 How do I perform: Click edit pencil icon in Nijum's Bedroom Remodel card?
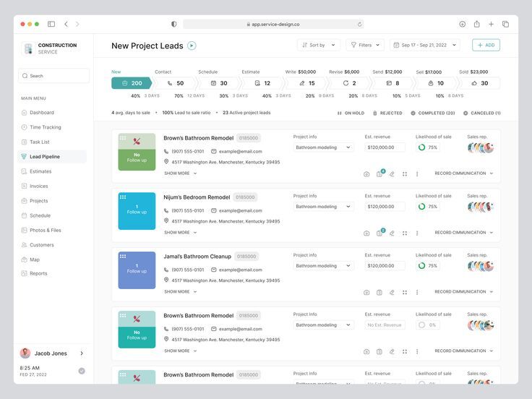point(392,233)
